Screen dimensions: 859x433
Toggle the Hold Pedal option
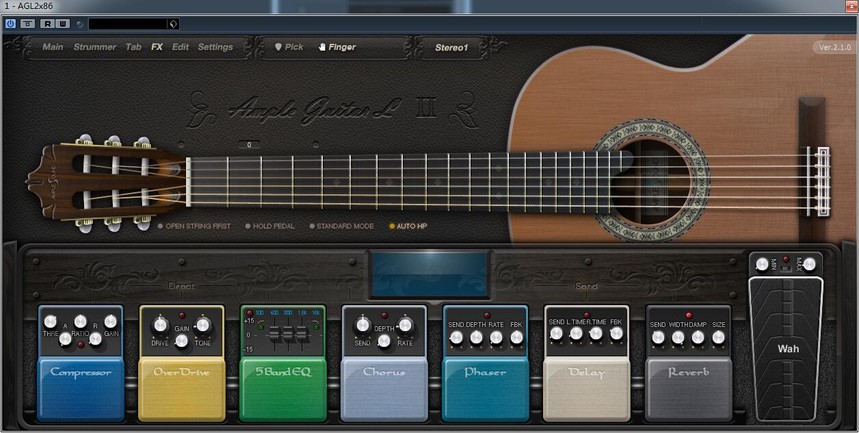270,226
